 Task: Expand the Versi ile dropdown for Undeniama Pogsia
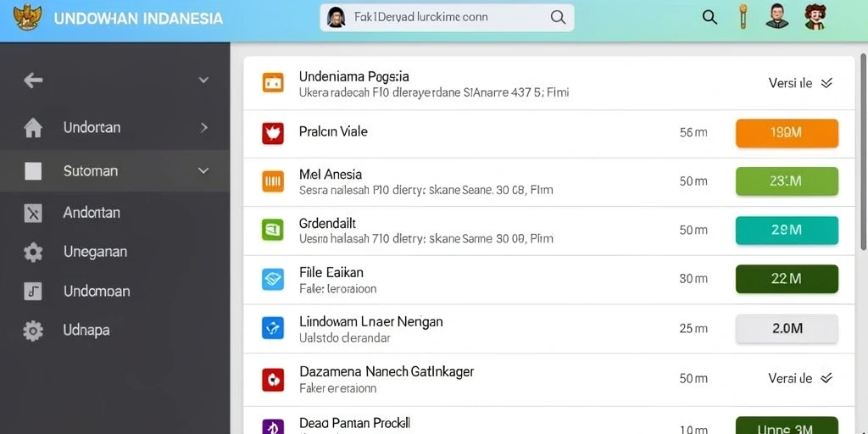[x=800, y=83]
